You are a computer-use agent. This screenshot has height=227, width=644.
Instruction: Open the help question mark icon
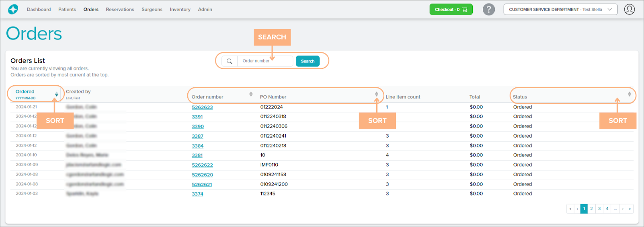pos(488,9)
